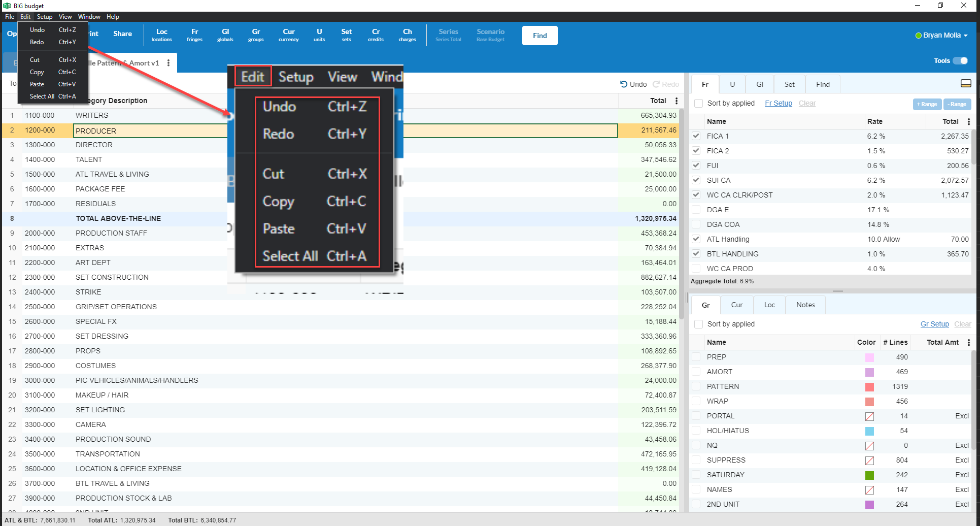Select the PRODUCER description cell

click(345, 130)
